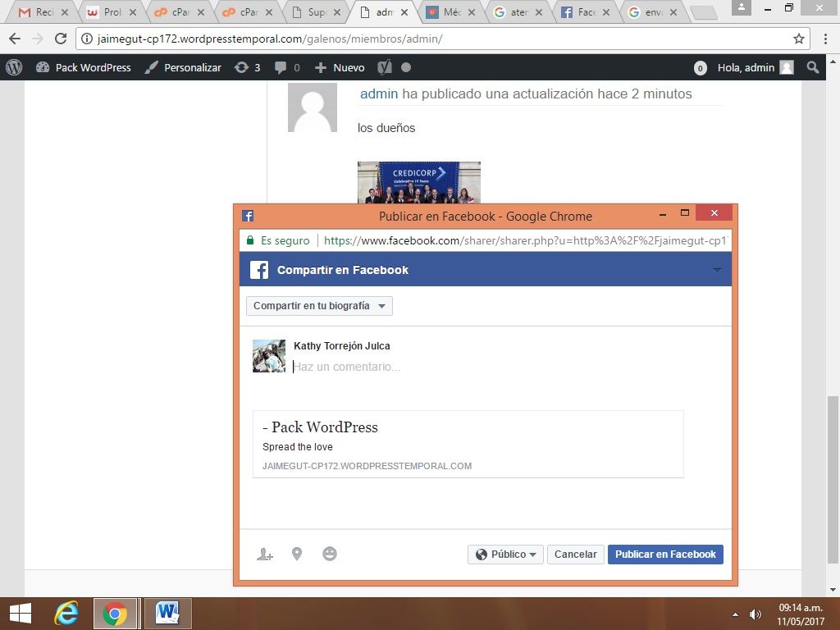Click the gray circle indicator in admin bar

click(406, 67)
